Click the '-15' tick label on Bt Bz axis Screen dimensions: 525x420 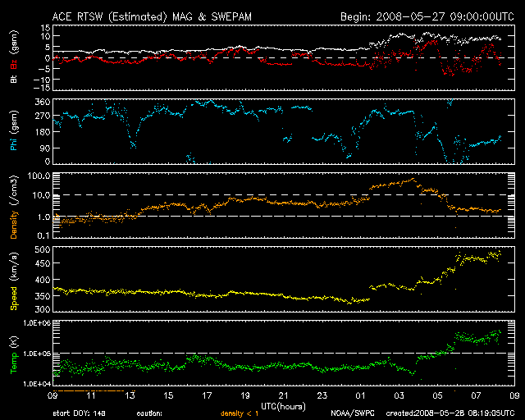pyautogui.click(x=41, y=88)
